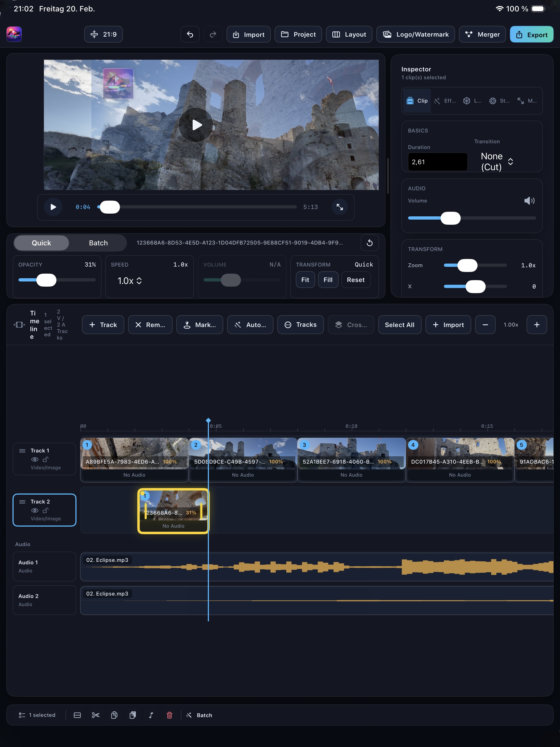Open the Transition dropdown showing None (Cut)
This screenshot has width=560, height=747.
tap(496, 162)
